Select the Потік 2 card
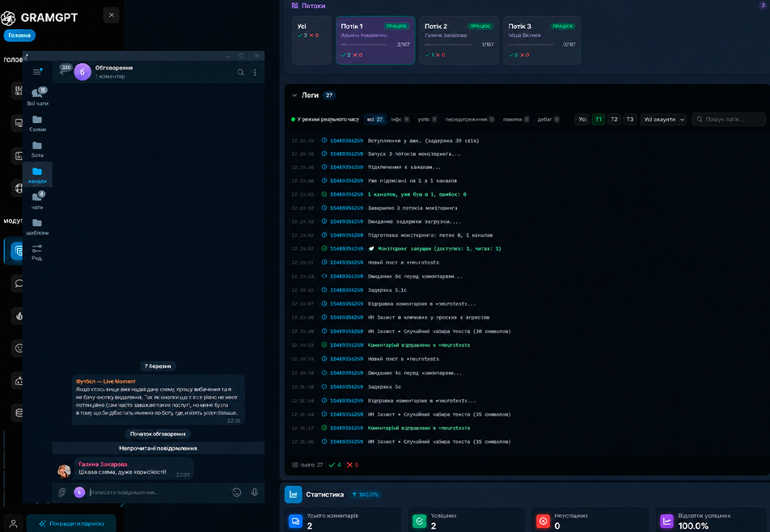 pos(459,40)
